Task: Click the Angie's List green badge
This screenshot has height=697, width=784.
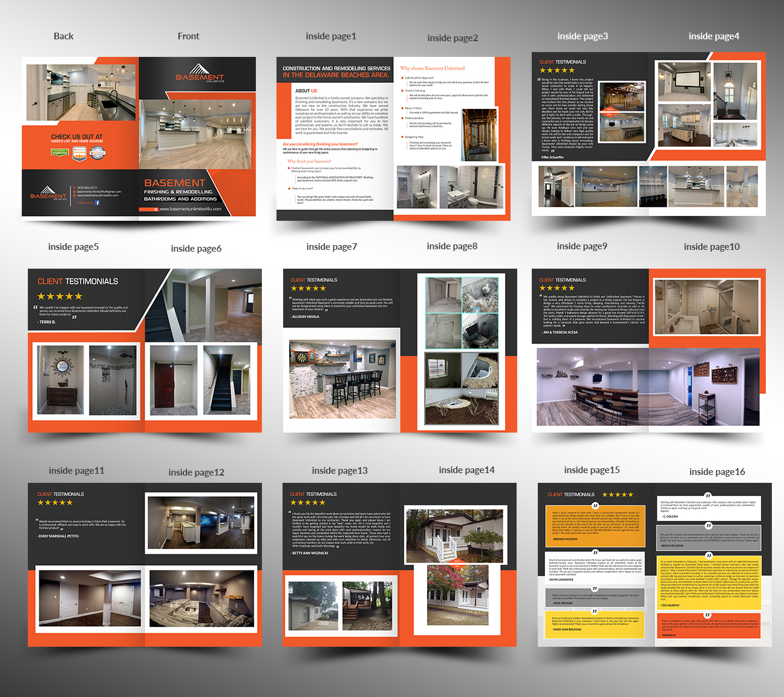Action: coord(59,152)
